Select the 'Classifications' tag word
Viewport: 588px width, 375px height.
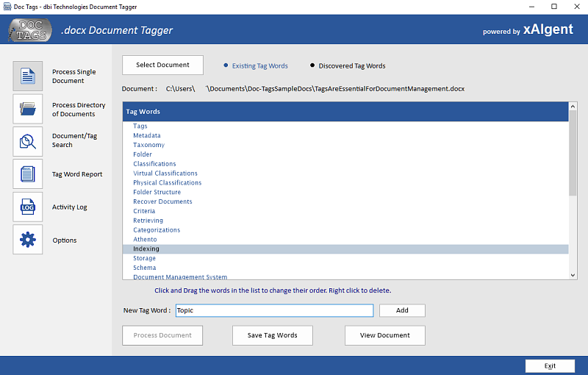154,164
